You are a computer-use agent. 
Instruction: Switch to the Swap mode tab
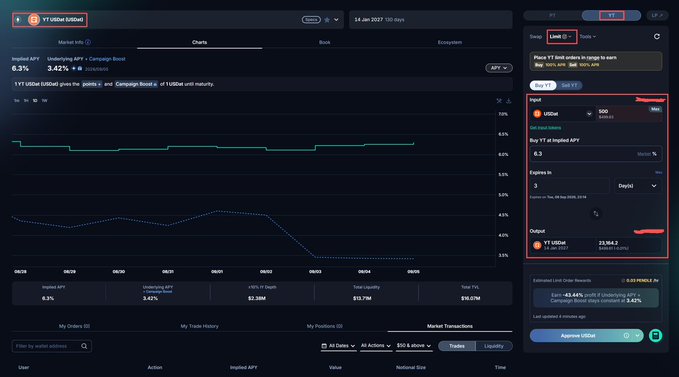(x=536, y=37)
